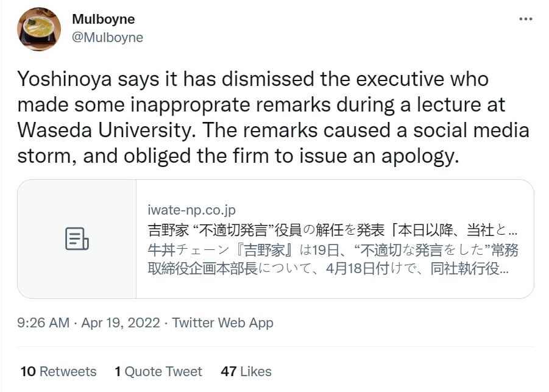Click the Twitter Web App source label
Viewport: 549px width, 392px height.
222,323
